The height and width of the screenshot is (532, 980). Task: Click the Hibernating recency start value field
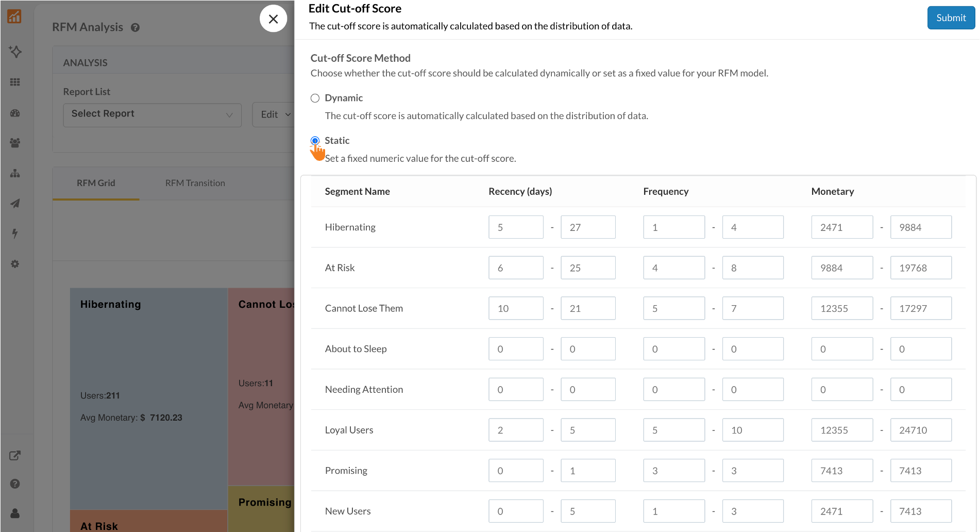[516, 227]
